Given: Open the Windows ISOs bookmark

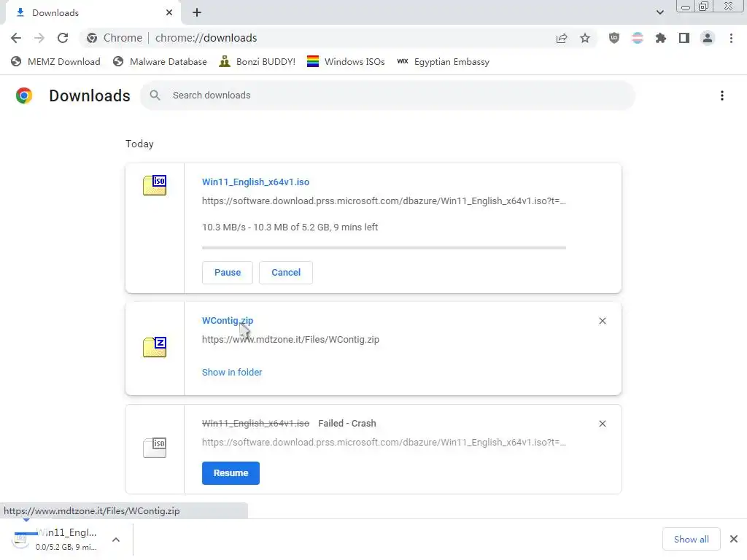Looking at the screenshot, I should click(x=346, y=62).
